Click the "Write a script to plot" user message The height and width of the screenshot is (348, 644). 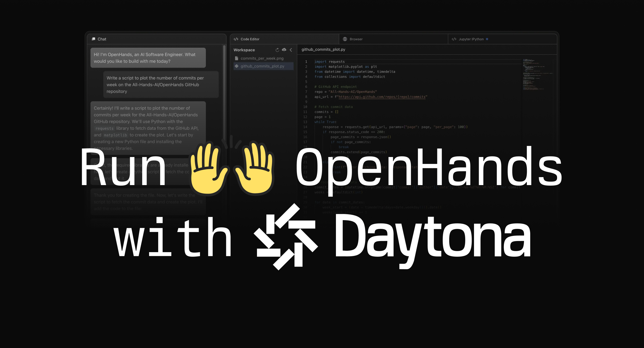point(161,85)
